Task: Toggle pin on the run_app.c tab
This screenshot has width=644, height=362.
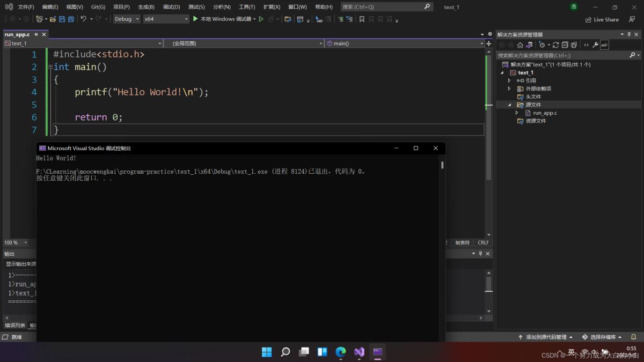Action: point(37,34)
